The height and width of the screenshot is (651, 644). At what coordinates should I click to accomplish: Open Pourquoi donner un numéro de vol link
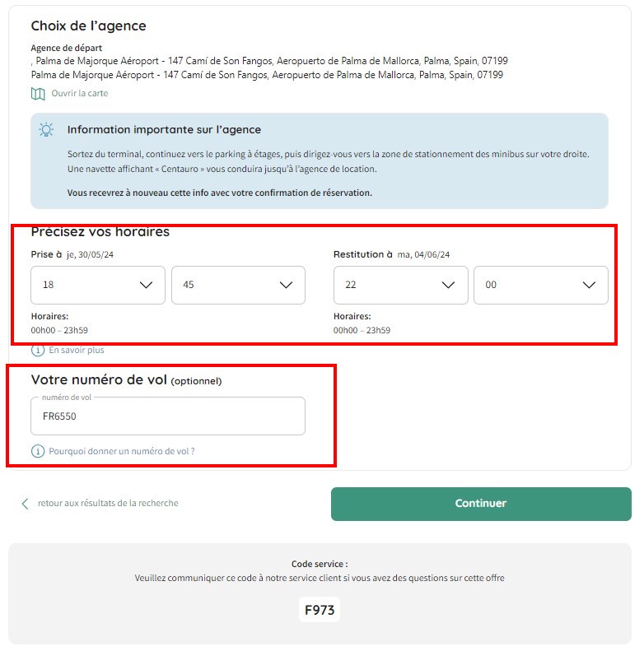coord(122,451)
